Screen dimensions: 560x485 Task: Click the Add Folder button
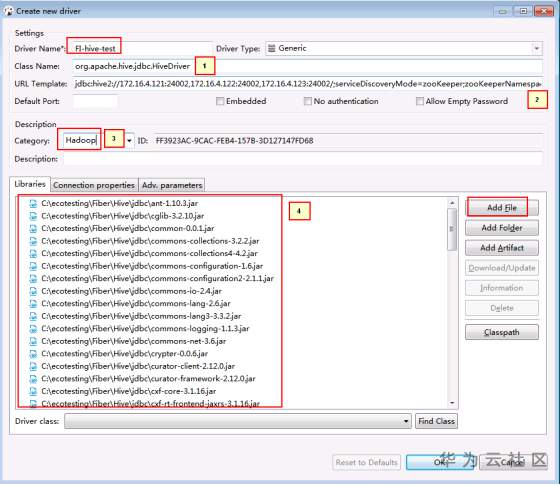(x=502, y=228)
